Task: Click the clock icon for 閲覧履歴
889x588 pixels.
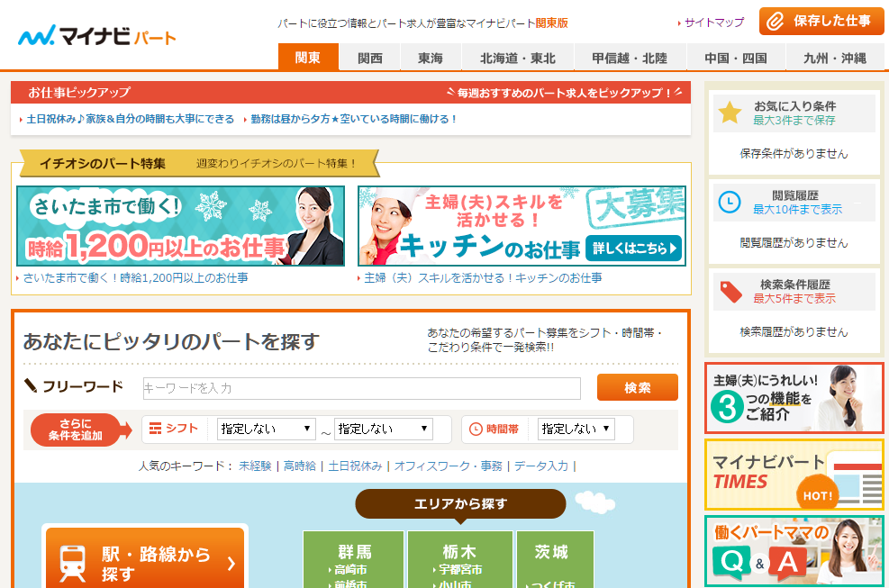Action: (x=730, y=202)
